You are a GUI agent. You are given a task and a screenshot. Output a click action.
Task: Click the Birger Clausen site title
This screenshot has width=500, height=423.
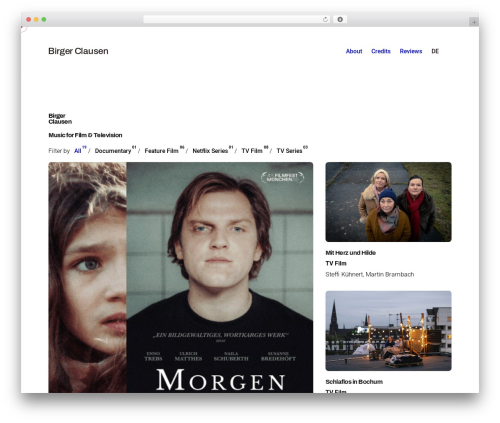(78, 51)
